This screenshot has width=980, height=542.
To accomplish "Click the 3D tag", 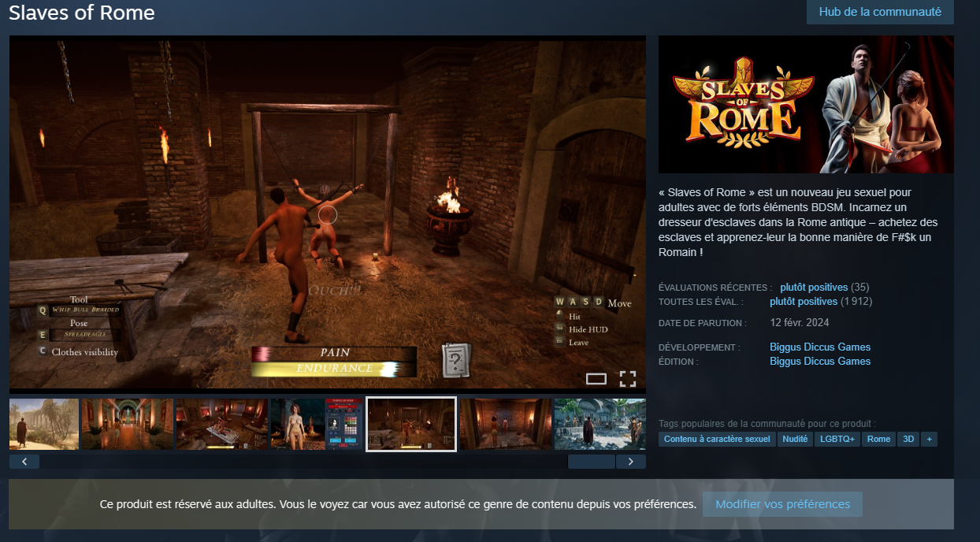I will [908, 439].
